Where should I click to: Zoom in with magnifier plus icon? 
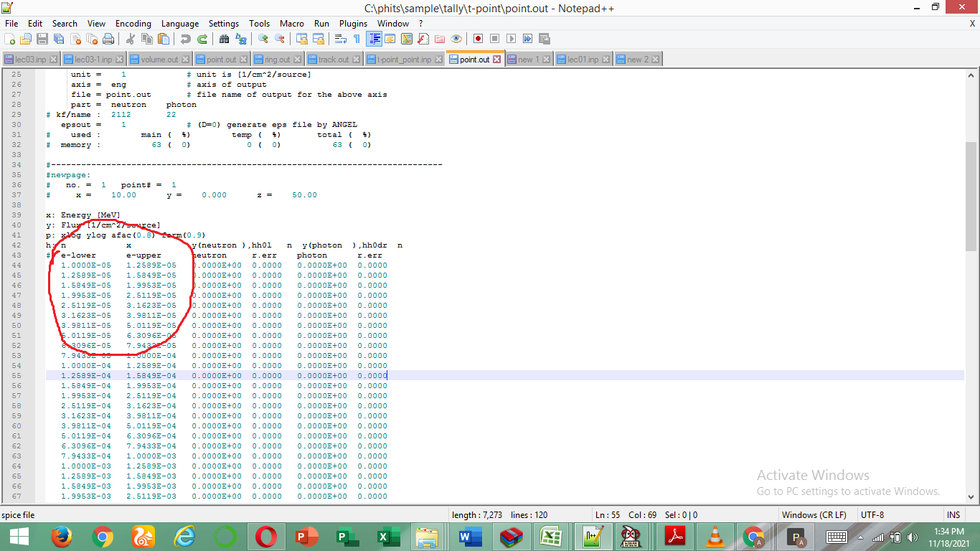tap(263, 39)
